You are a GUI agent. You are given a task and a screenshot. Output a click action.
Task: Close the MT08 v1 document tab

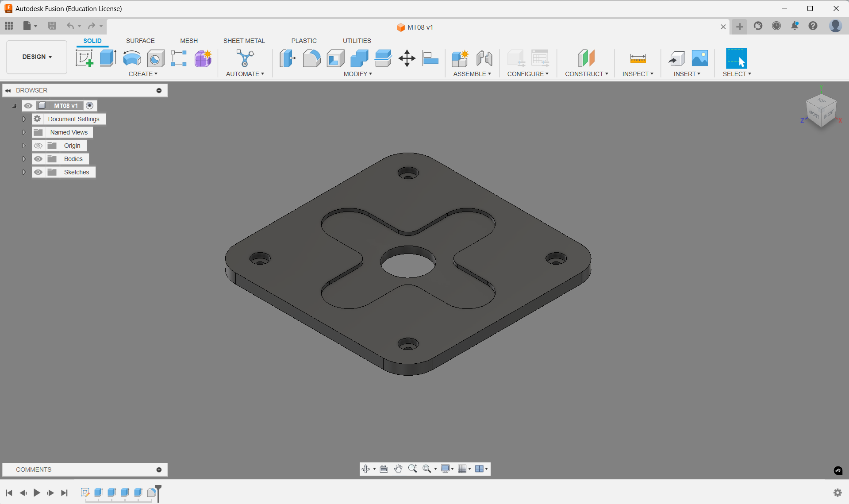pos(723,27)
